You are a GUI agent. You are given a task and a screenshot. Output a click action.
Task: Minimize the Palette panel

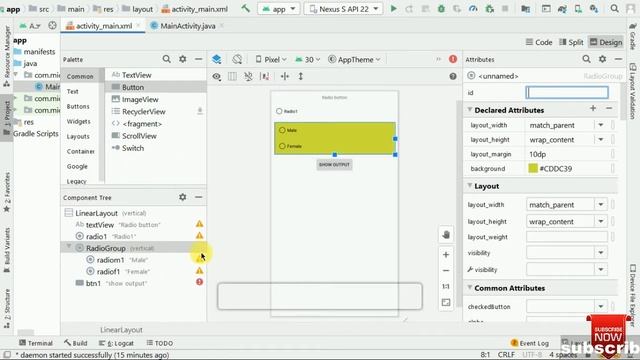click(x=198, y=59)
